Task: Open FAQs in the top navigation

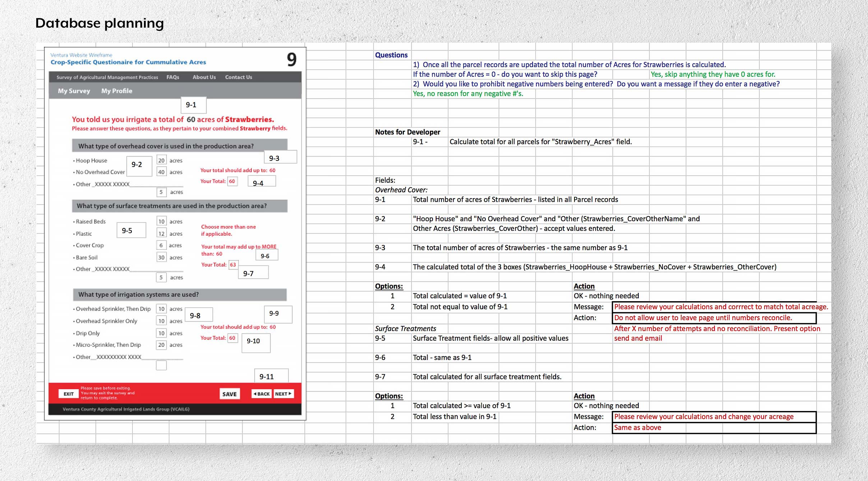Action: click(173, 77)
